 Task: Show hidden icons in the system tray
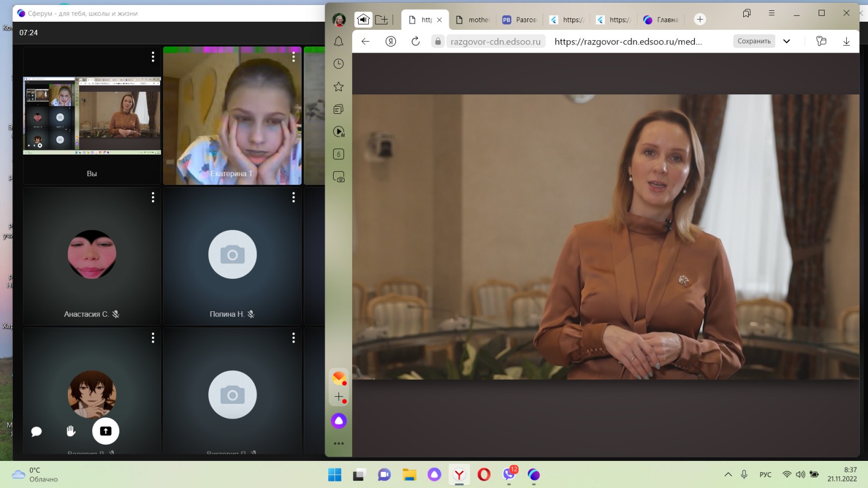point(728,474)
